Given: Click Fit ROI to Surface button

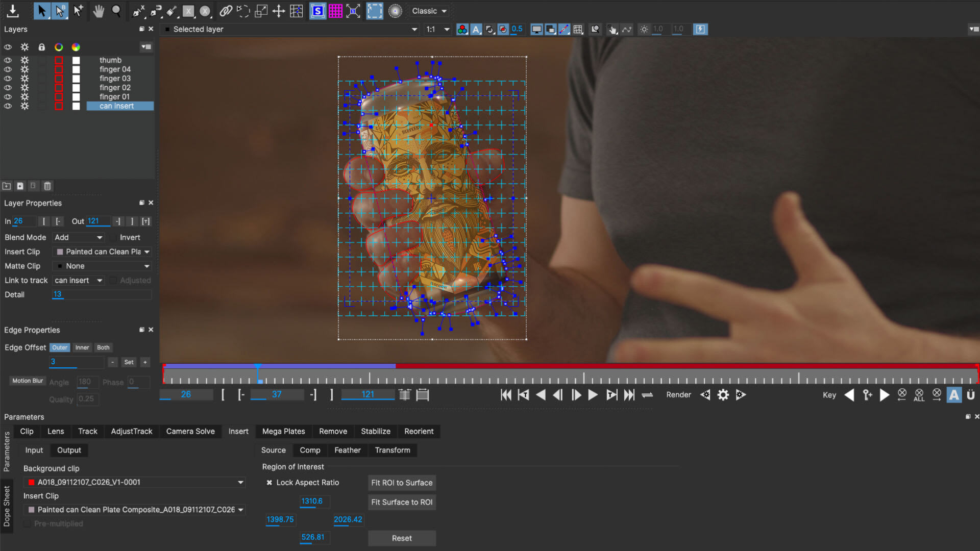Looking at the screenshot, I should point(402,482).
